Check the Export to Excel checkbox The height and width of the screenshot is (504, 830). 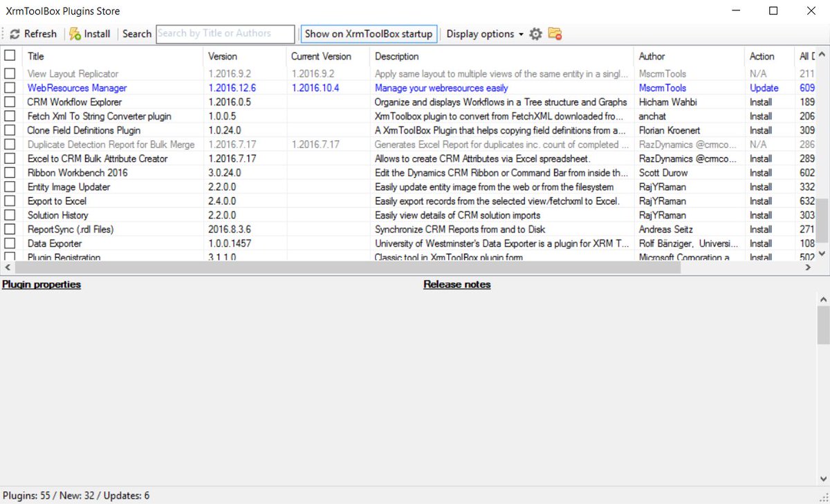[10, 201]
